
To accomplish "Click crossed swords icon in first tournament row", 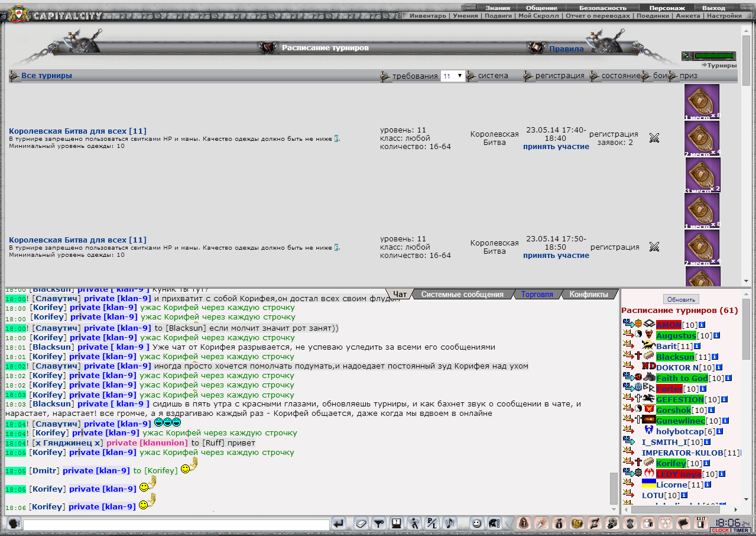I will (654, 138).
